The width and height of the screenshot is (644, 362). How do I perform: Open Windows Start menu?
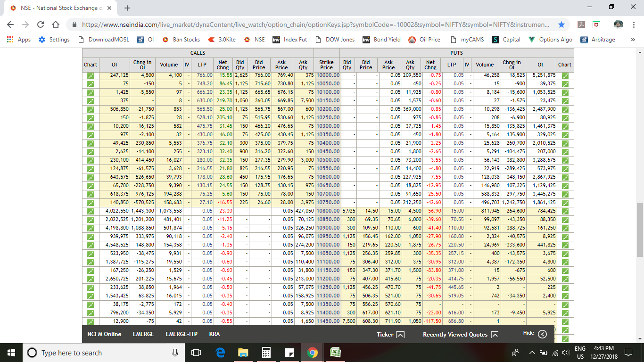[x=11, y=353]
